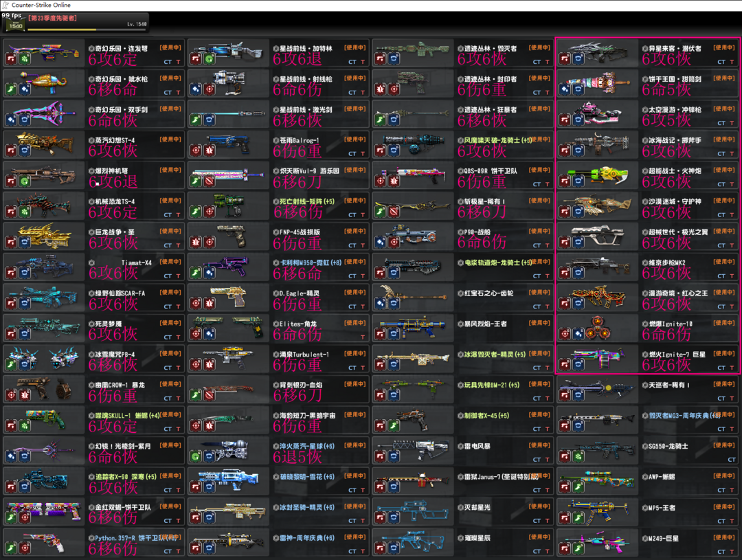The height and width of the screenshot is (560, 742).
Task: Click the red crosshair icon on 燃爆Ignite-10 card
Action: (565, 334)
